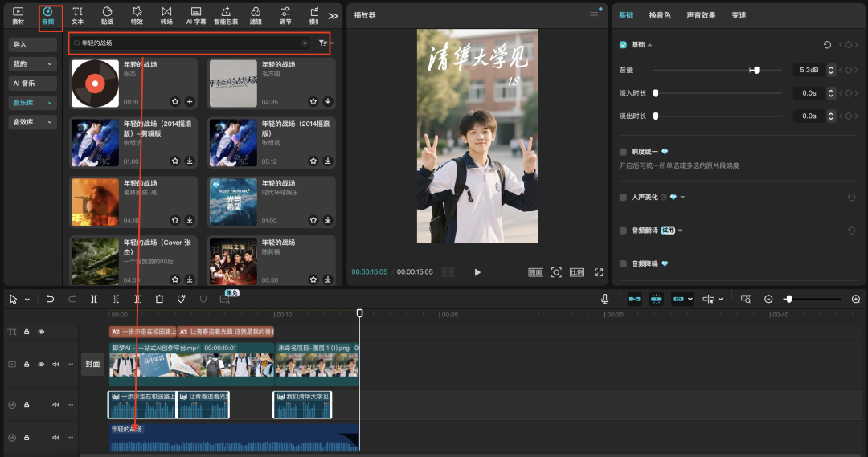Click the 淡入时长 fade-in slider handle
This screenshot has height=457, width=868.
click(x=656, y=93)
